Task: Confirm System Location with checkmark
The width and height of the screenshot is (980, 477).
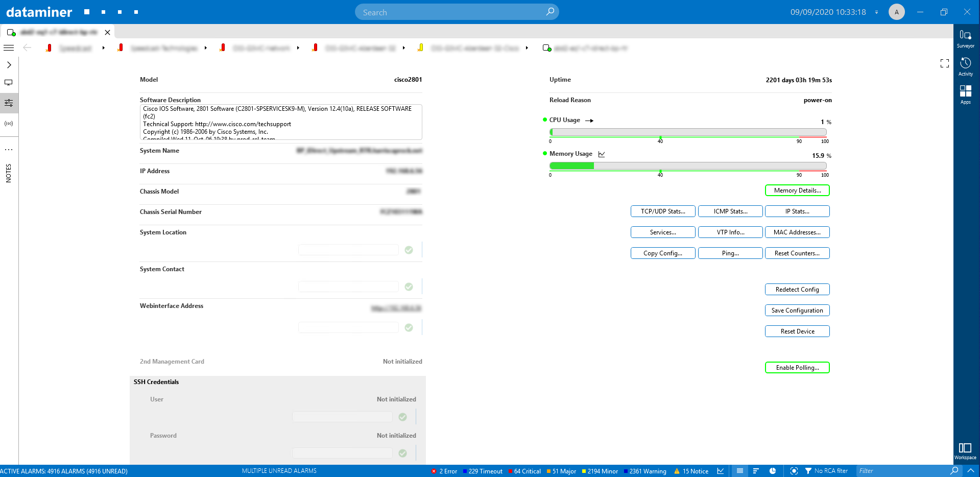Action: click(409, 250)
